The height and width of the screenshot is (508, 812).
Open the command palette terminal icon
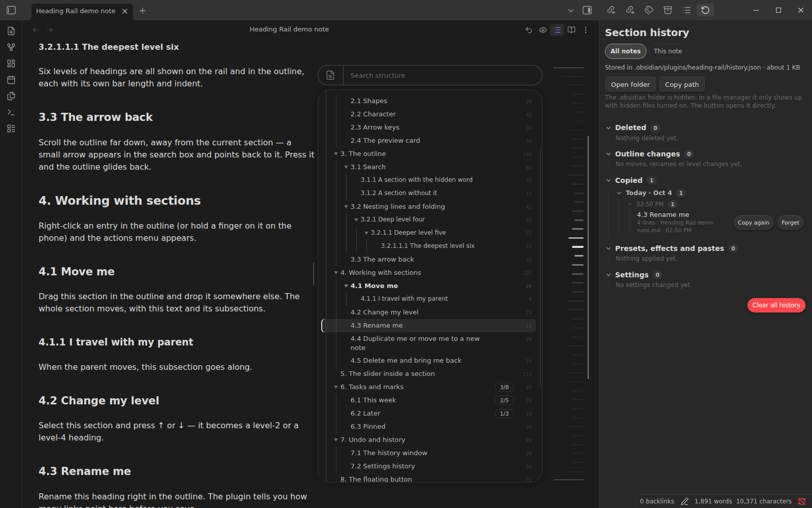tap(11, 112)
